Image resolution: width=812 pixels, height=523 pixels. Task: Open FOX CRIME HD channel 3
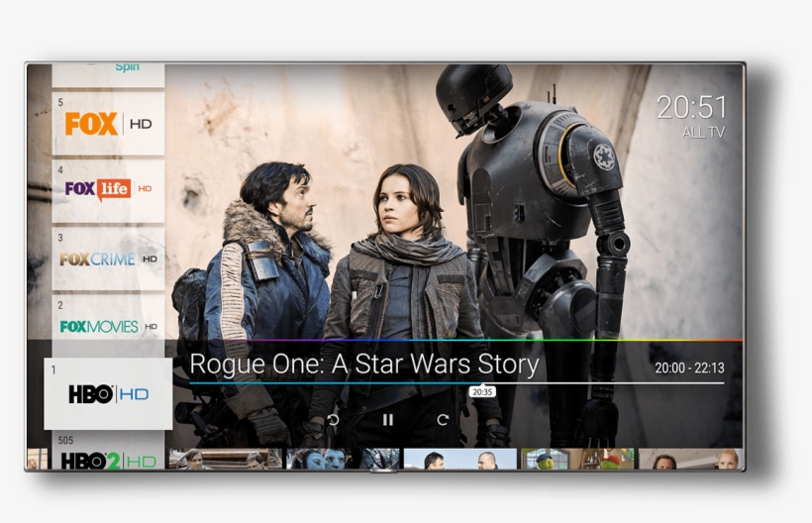pos(108,259)
